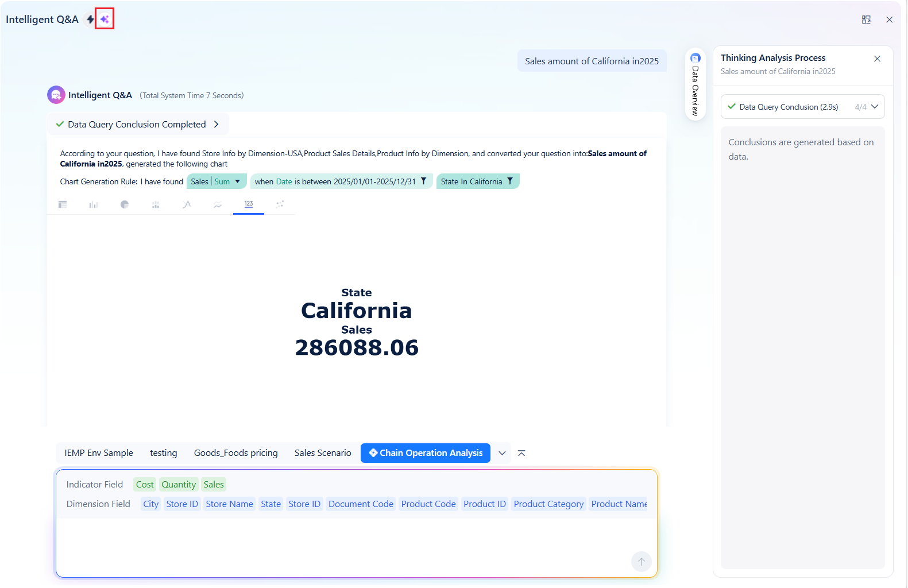This screenshot has width=908, height=588.
Task: Switch chart to bar chart view
Action: click(x=94, y=204)
